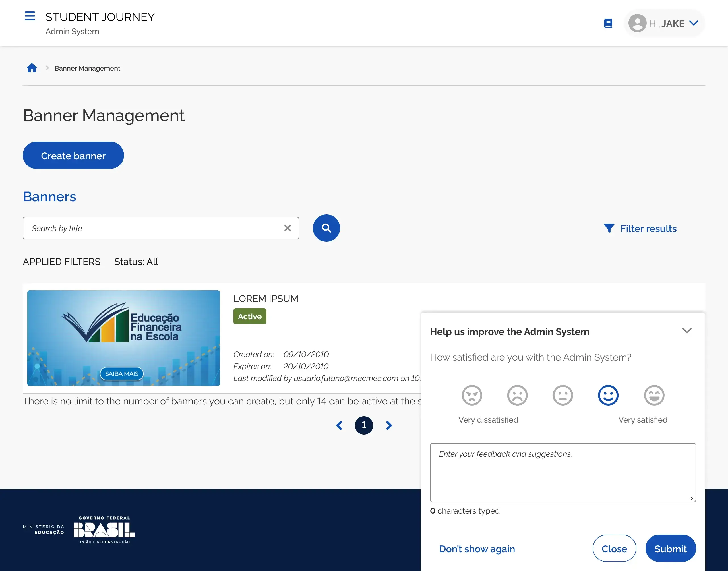The height and width of the screenshot is (571, 728).
Task: Click the Don't show again link
Action: pos(477,549)
